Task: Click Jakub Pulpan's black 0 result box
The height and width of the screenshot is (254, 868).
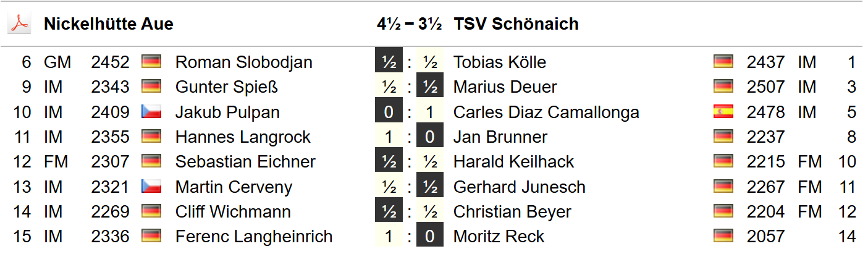Action: click(389, 112)
